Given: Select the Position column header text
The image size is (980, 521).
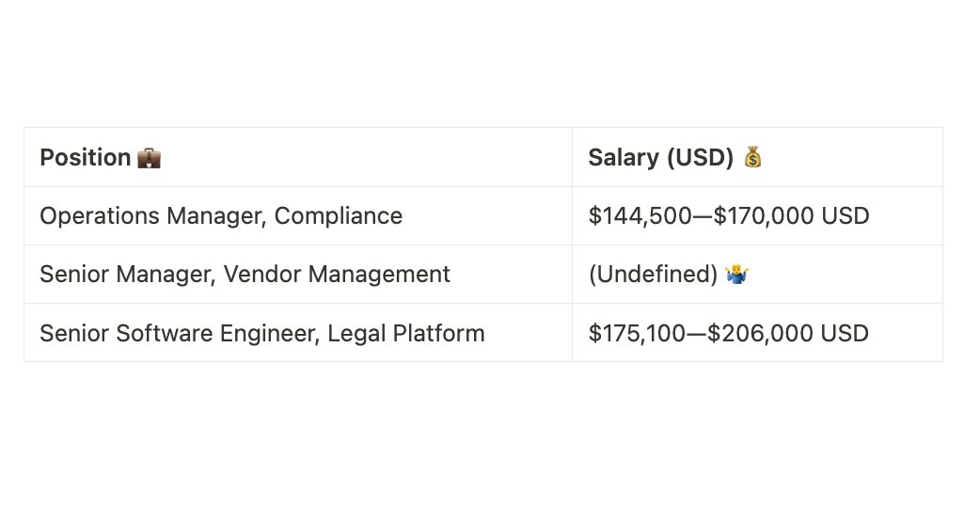Looking at the screenshot, I should pos(85,157).
